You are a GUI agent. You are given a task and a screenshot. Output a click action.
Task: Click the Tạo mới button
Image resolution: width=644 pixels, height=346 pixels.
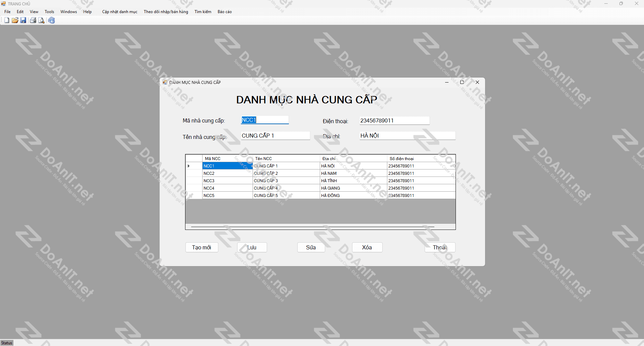pos(202,247)
